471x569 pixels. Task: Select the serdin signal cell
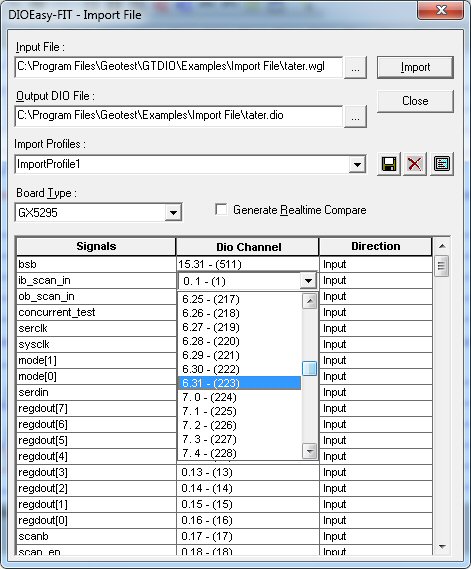pyautogui.click(x=96, y=392)
